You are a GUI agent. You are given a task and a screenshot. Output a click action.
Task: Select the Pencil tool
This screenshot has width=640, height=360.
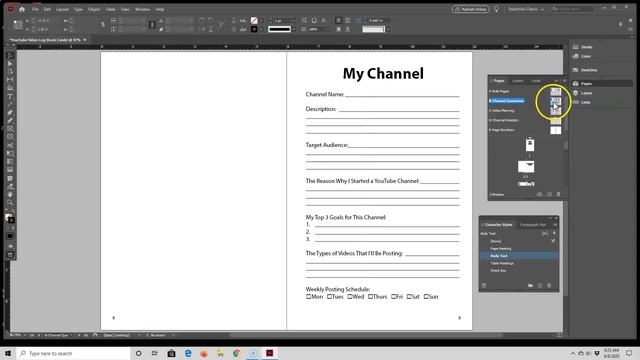(x=10, y=121)
